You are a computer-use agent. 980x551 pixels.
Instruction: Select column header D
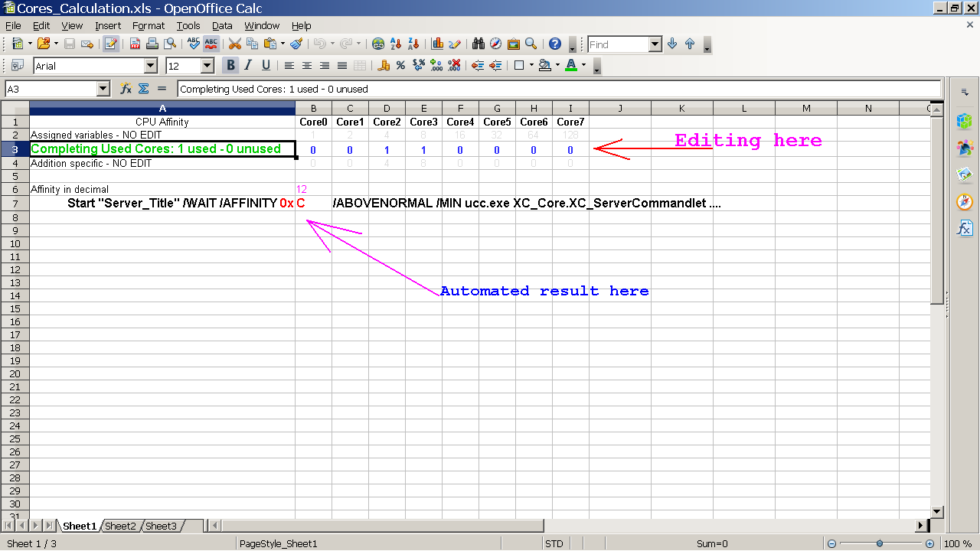[x=387, y=108]
